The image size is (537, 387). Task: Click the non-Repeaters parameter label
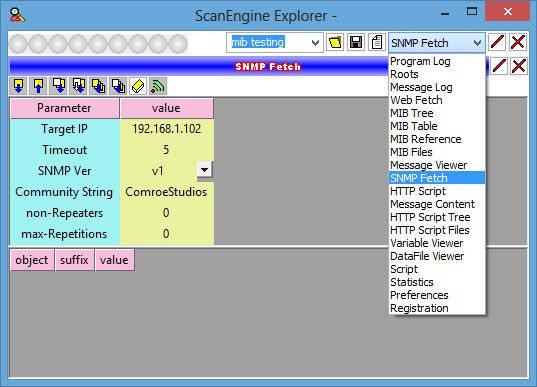click(64, 213)
